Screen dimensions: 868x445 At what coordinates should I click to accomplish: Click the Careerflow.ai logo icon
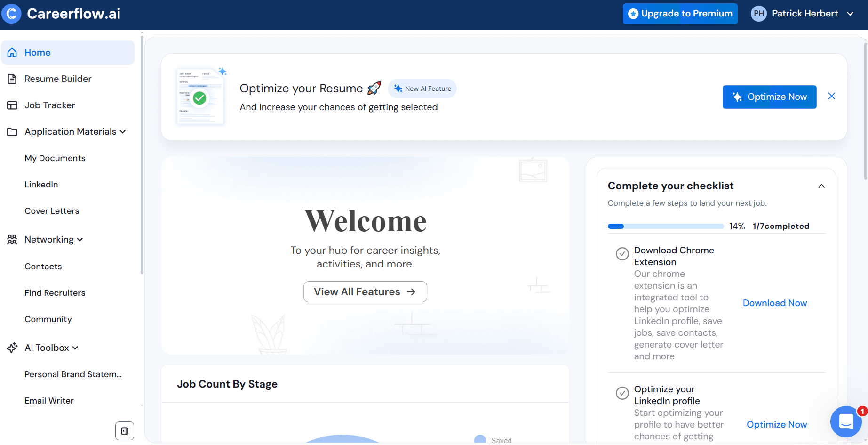point(12,14)
